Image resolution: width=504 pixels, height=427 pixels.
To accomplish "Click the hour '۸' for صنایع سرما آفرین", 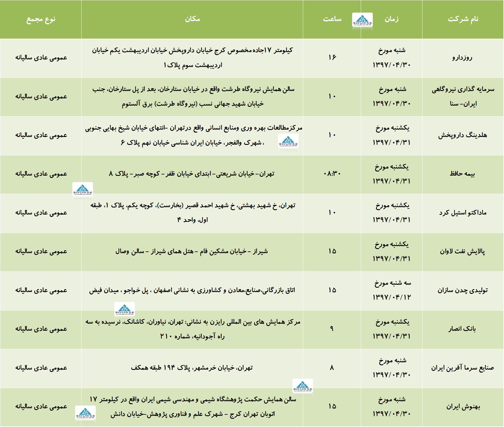I will pyautogui.click(x=332, y=368).
